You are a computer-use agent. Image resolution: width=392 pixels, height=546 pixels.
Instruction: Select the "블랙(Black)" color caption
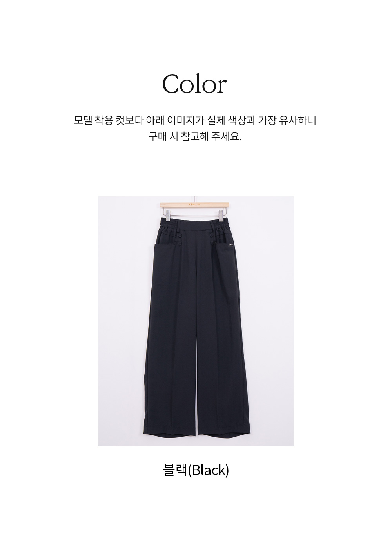(x=196, y=469)
